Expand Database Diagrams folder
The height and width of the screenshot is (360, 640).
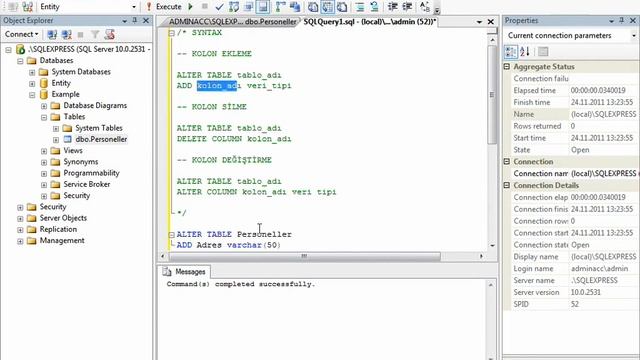[x=44, y=106]
